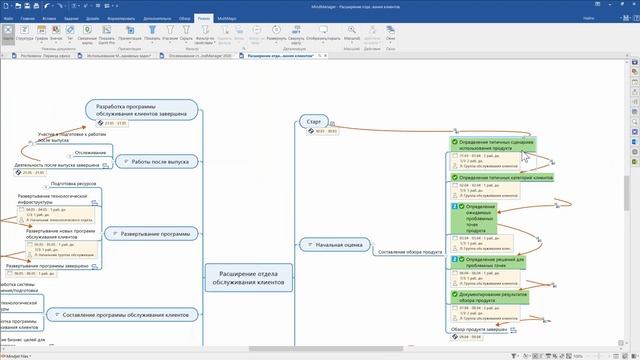Toggle done check on Документирование результатов обзора продукта
The height and width of the screenshot is (360, 640).
[x=455, y=294]
